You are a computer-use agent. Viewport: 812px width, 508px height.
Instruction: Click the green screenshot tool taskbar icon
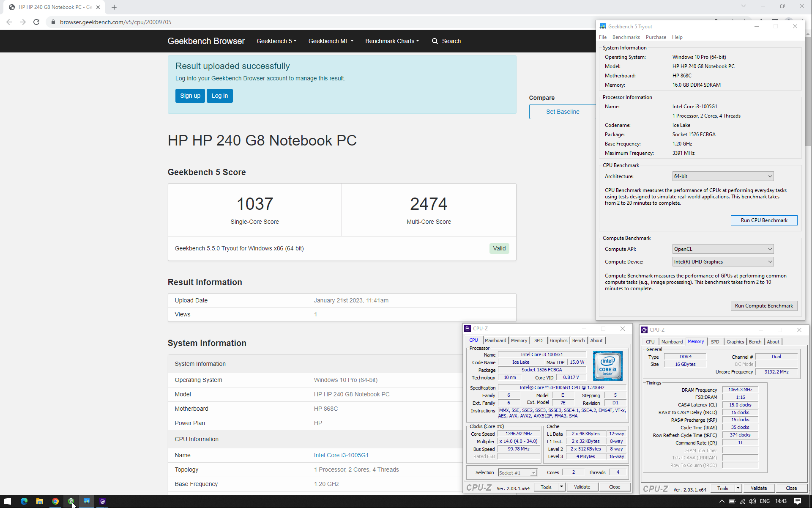71,501
